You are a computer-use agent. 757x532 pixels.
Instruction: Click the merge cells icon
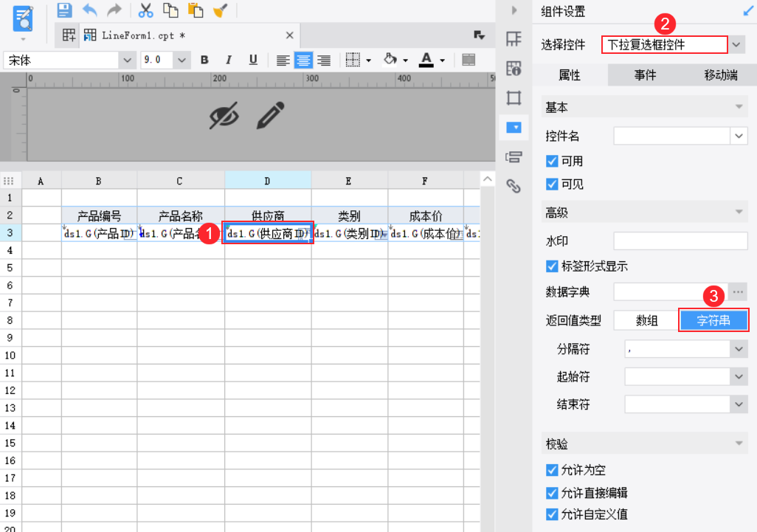pyautogui.click(x=469, y=60)
